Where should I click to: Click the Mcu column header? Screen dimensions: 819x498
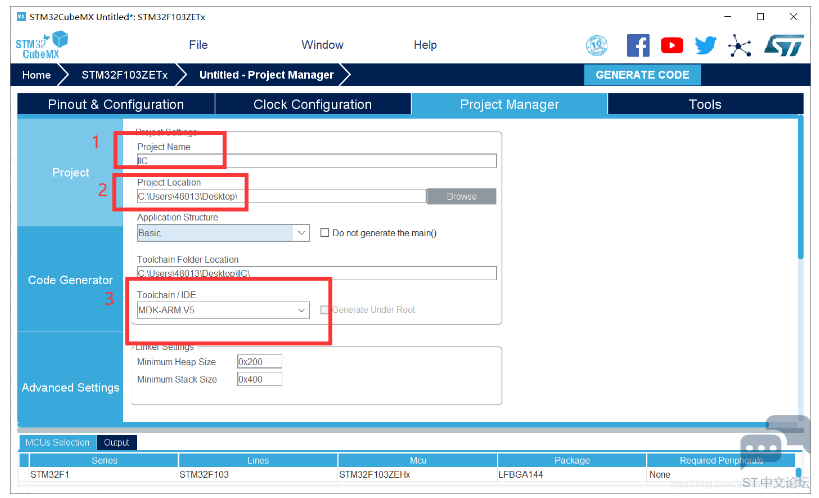(x=418, y=460)
